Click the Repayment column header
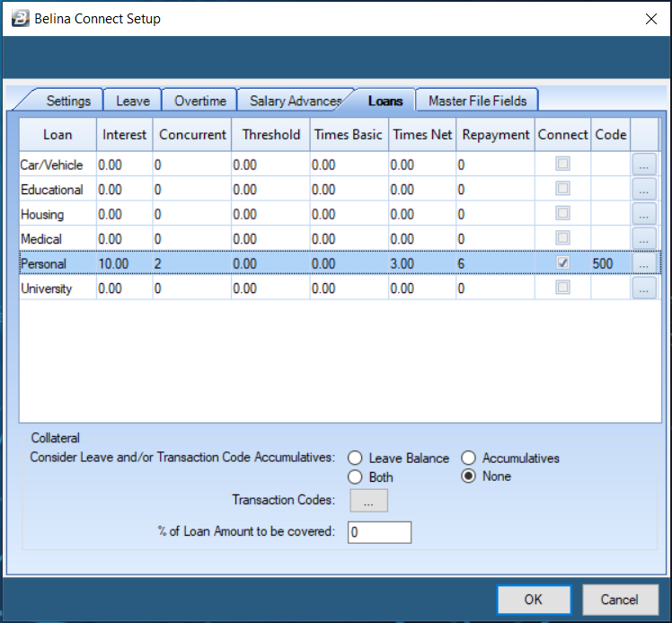This screenshot has height=623, width=672. 495,135
